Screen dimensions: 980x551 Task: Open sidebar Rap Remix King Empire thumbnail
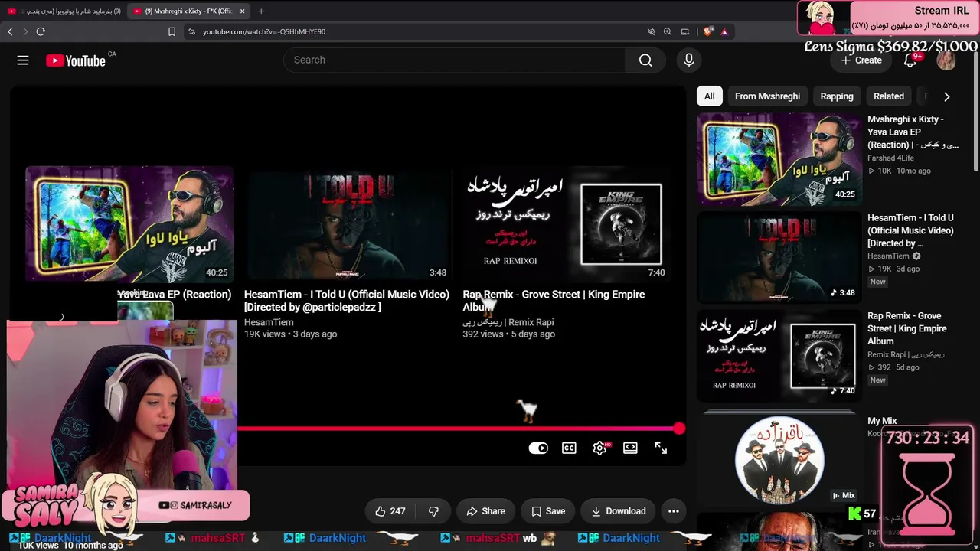tap(779, 355)
